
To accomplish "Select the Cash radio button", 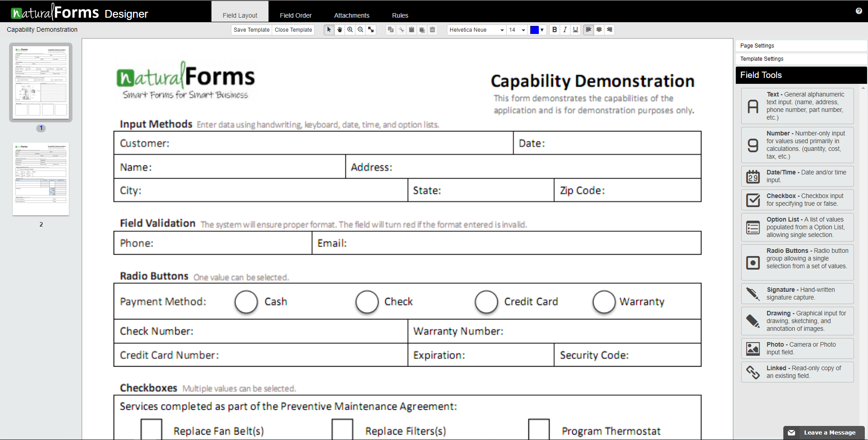I will tap(246, 302).
